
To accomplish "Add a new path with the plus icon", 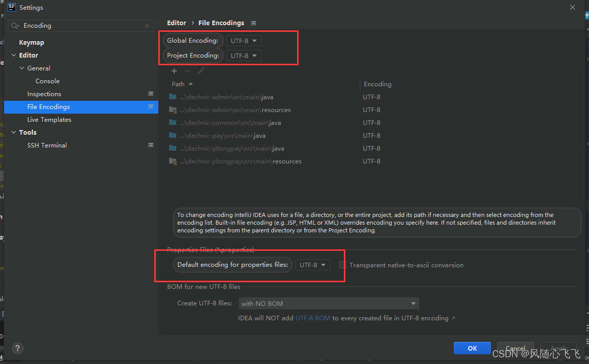I will tap(174, 70).
